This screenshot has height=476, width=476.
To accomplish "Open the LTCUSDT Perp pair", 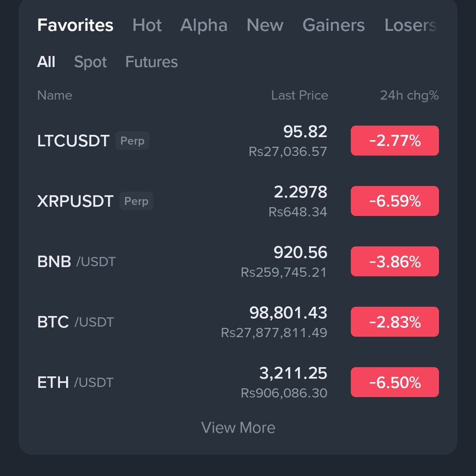I will pos(74,141).
